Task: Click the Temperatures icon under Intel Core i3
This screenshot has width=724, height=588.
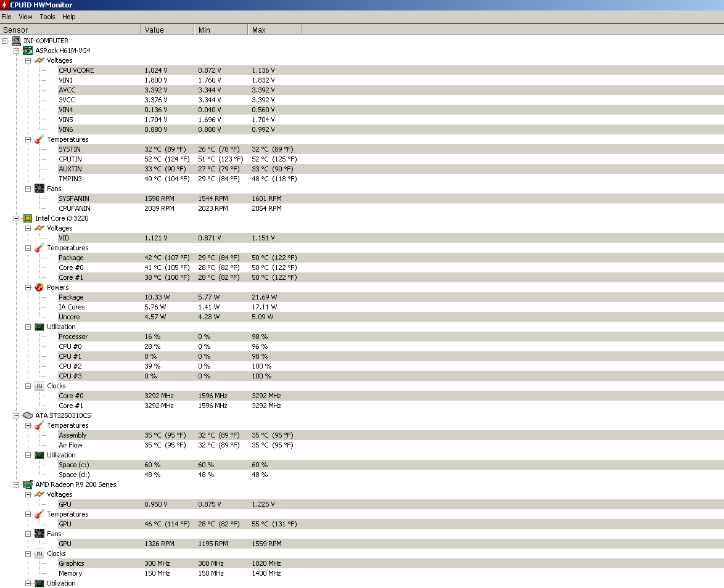Action: [39, 248]
